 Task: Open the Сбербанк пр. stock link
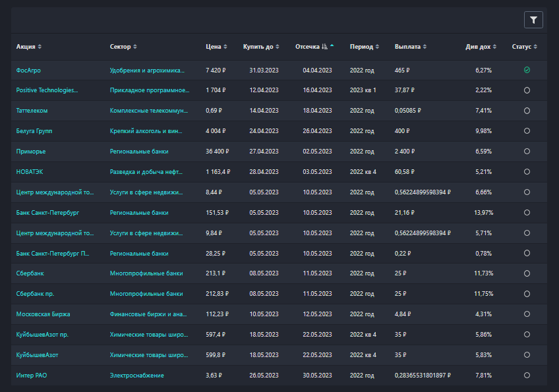(36, 294)
